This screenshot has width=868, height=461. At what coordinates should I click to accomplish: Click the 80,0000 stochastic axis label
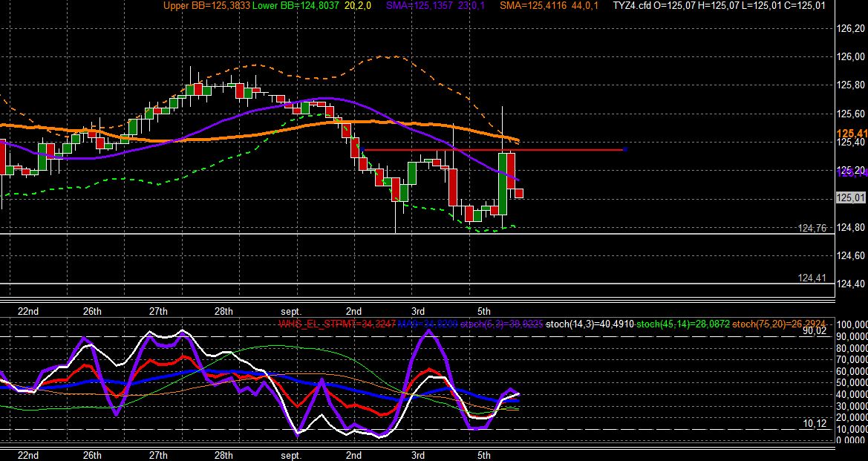[852, 348]
